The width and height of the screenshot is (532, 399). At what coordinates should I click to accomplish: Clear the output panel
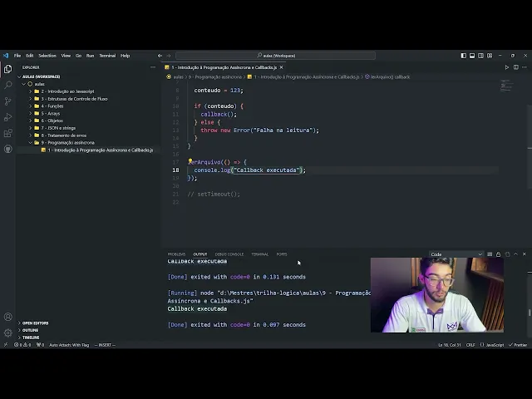(490, 254)
